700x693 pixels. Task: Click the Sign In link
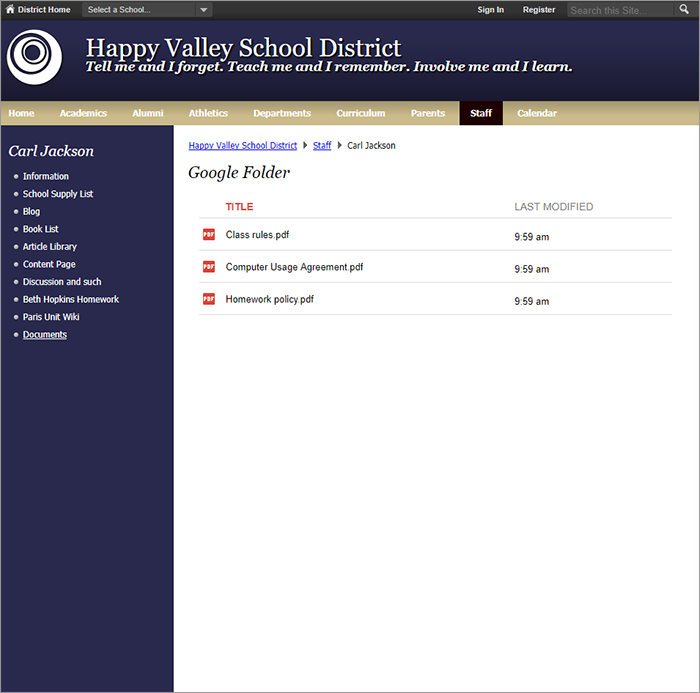pos(490,10)
